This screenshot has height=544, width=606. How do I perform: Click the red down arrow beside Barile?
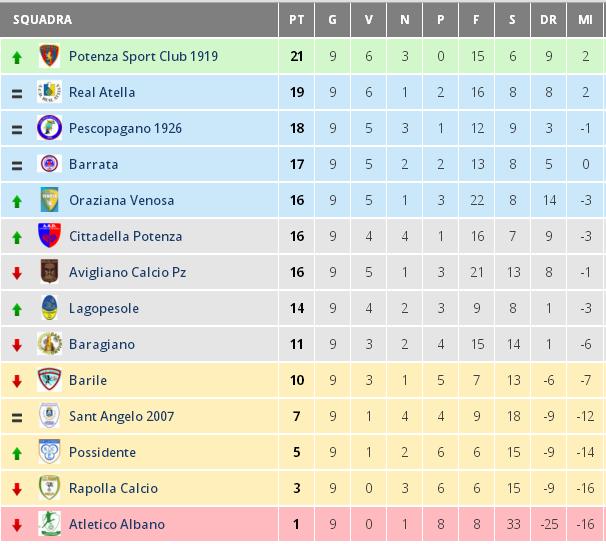17,381
